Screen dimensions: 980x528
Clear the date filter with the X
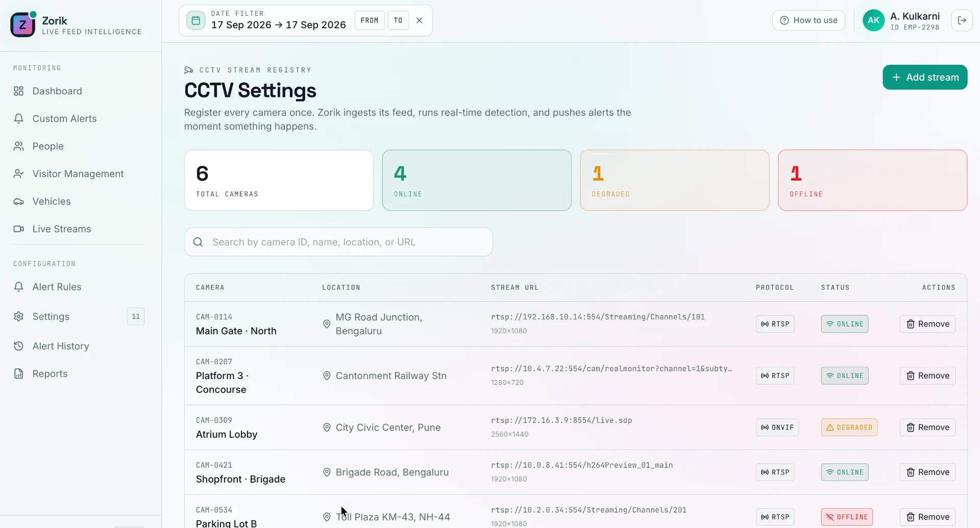click(420, 20)
